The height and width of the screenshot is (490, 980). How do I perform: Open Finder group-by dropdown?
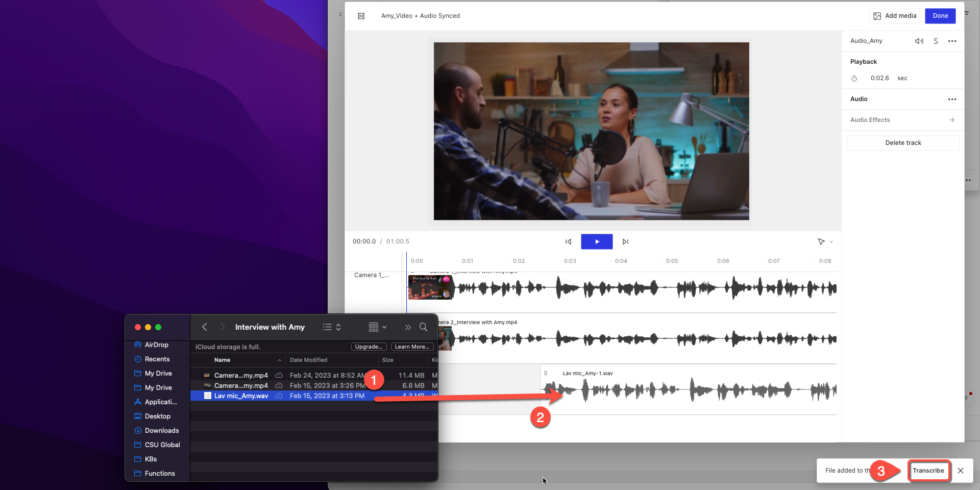click(378, 327)
